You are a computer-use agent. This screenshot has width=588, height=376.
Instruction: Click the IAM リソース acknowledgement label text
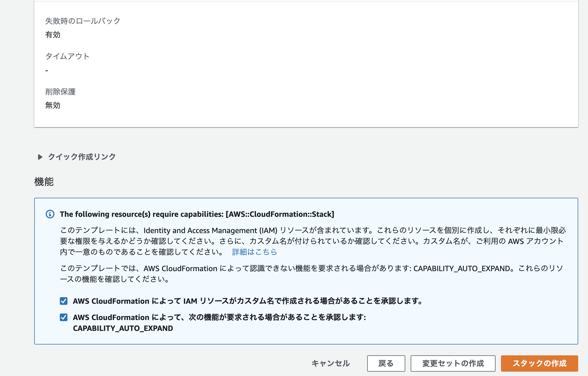(x=247, y=301)
